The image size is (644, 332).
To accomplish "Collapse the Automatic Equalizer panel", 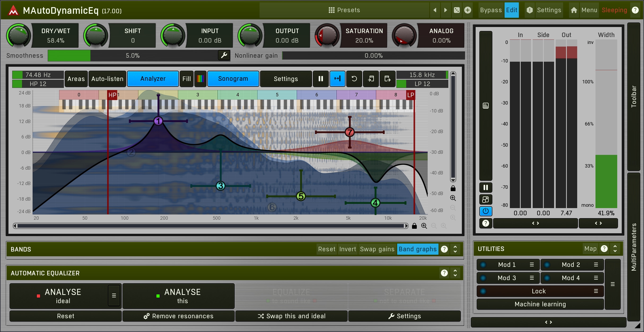I will [x=455, y=273].
